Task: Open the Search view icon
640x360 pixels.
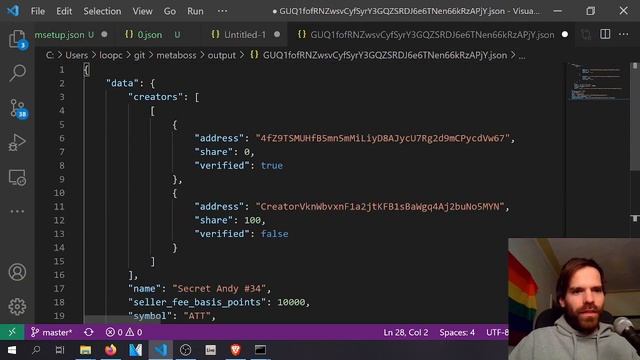Action: tap(17, 73)
